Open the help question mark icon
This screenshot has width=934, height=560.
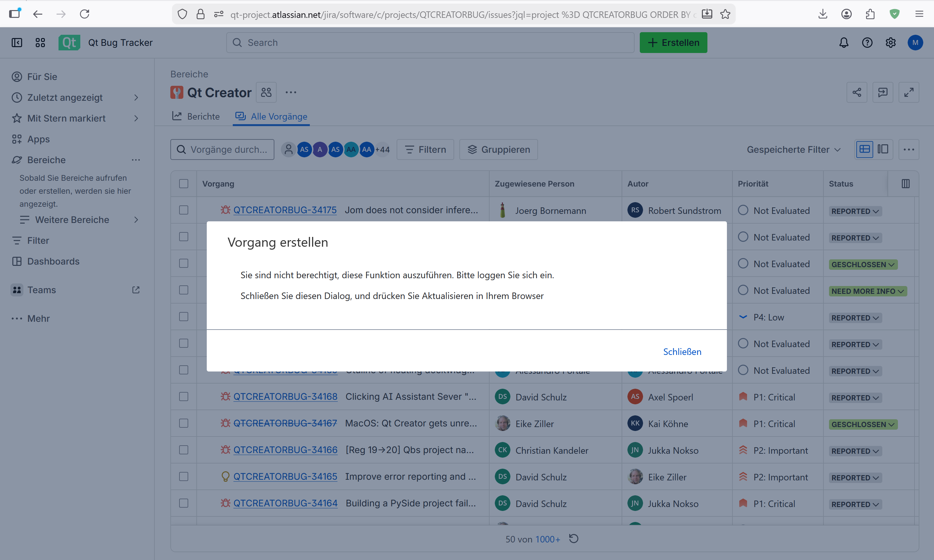(x=867, y=43)
